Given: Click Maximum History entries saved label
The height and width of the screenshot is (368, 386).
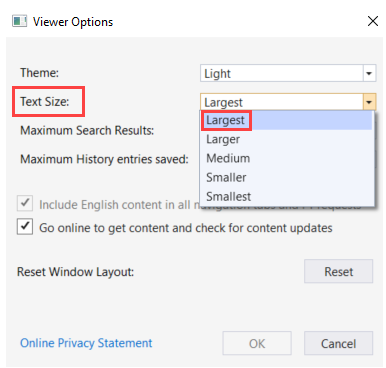Looking at the screenshot, I should pos(104,159).
